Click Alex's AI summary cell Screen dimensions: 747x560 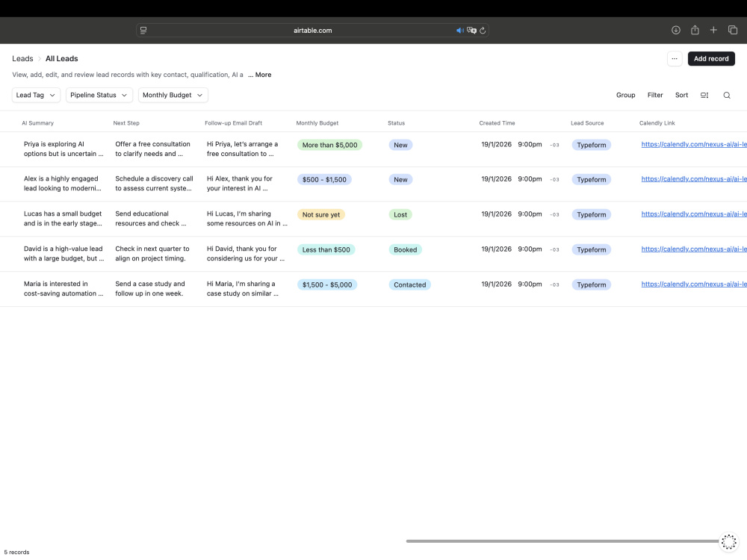tap(63, 184)
